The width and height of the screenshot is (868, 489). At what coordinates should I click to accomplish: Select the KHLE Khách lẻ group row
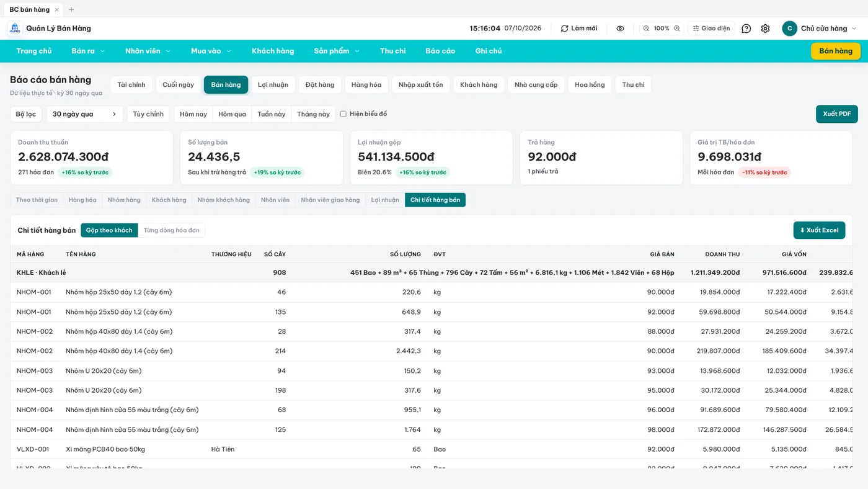click(432, 272)
